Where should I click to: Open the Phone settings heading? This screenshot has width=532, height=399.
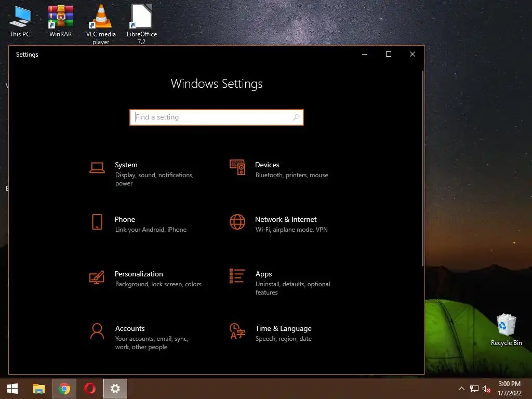coord(125,220)
